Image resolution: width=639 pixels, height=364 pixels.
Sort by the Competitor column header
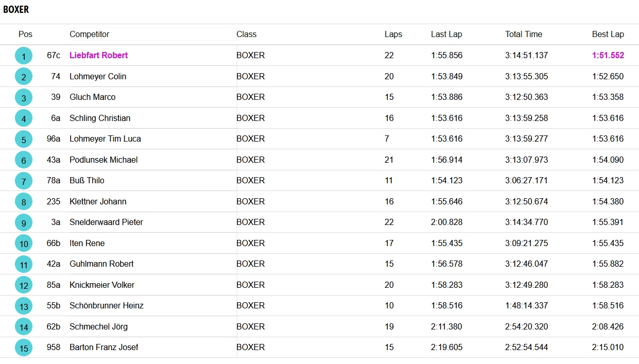(90, 34)
